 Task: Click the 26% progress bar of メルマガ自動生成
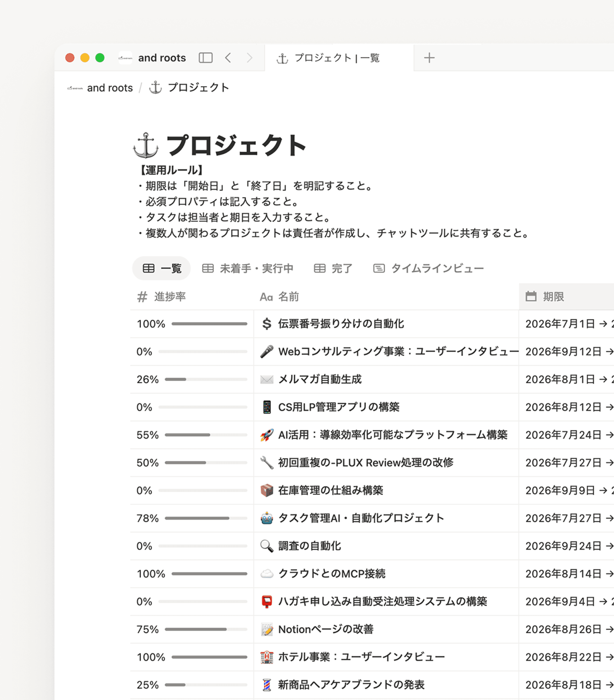pyautogui.click(x=206, y=379)
